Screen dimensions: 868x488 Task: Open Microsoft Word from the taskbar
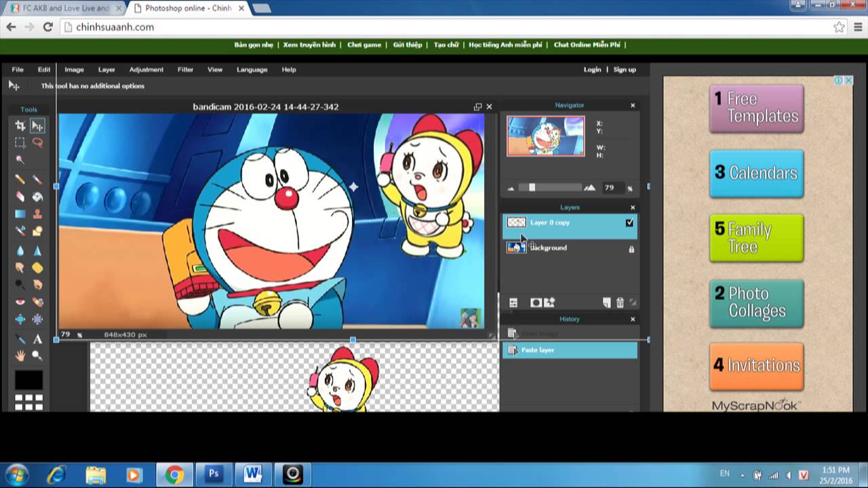(x=253, y=474)
